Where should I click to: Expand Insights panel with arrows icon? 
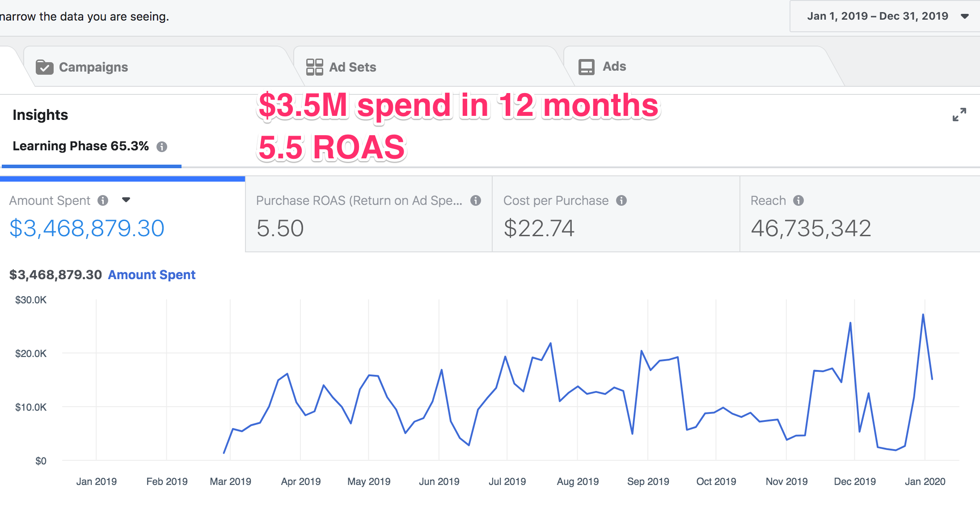(x=959, y=115)
